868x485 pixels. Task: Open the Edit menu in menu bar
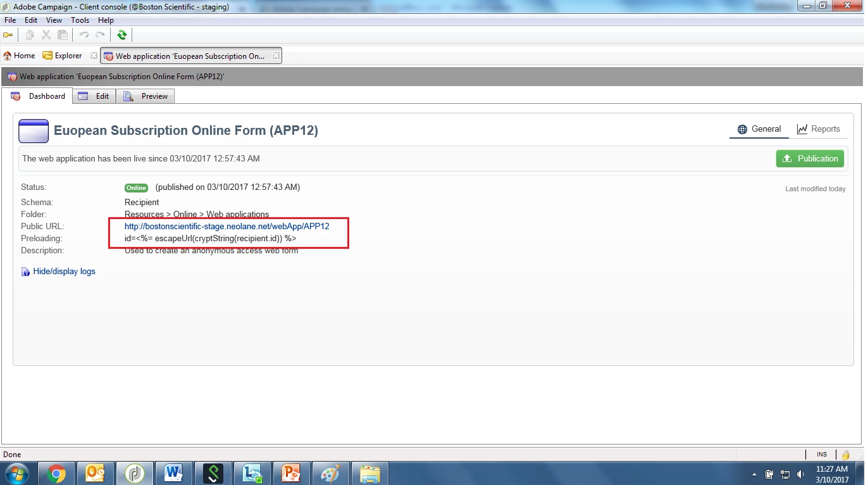pos(31,20)
